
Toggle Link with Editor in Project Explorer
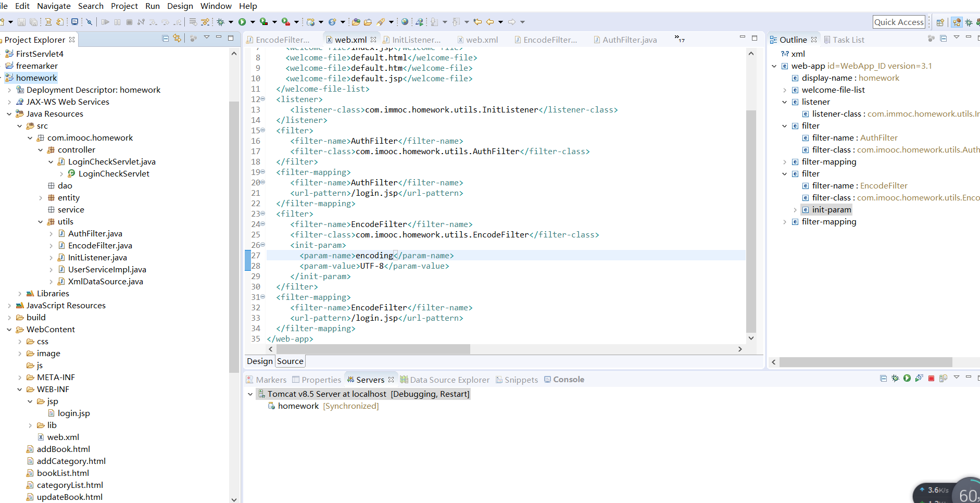pyautogui.click(x=177, y=38)
